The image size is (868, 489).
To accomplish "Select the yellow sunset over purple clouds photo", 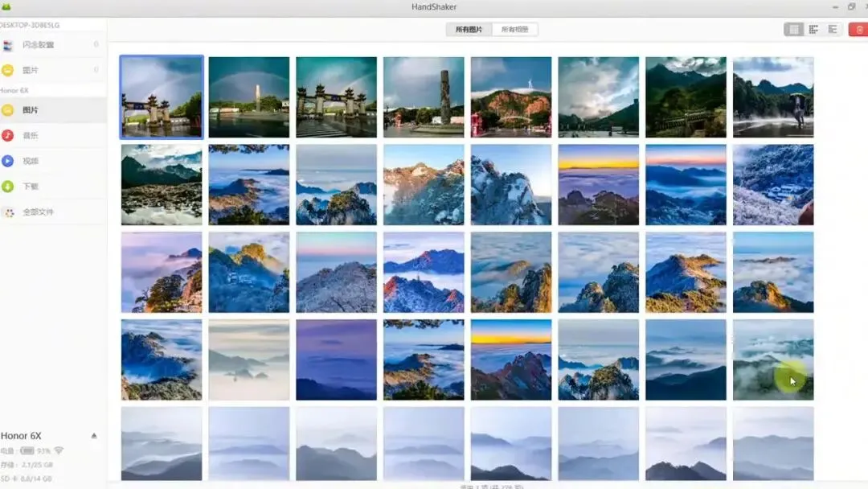I will coord(599,184).
